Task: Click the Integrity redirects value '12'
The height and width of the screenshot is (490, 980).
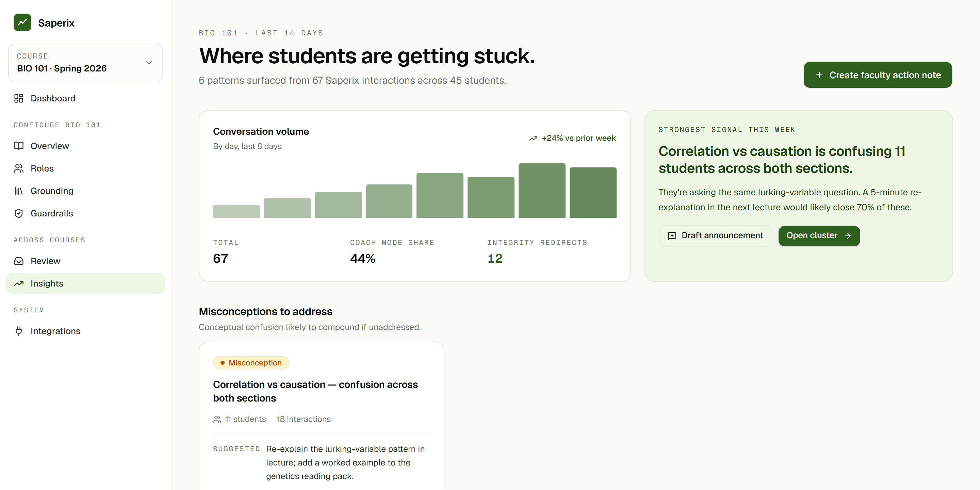Action: (495, 259)
